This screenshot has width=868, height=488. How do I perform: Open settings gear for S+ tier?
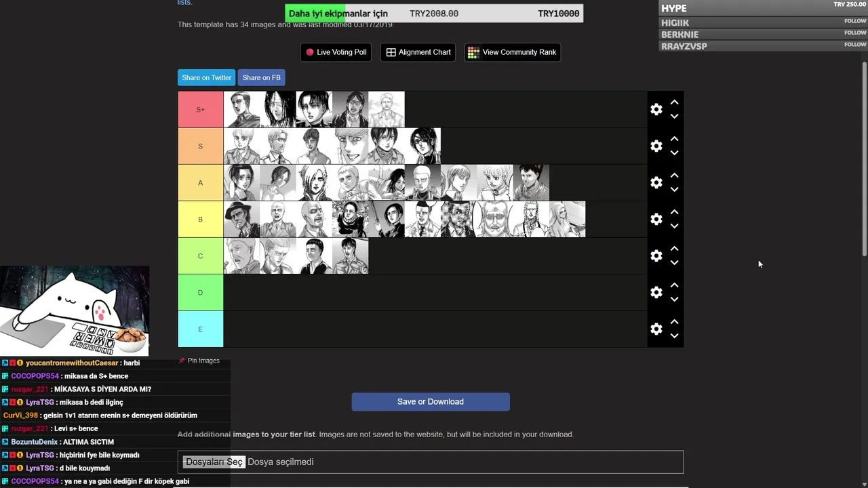click(656, 109)
